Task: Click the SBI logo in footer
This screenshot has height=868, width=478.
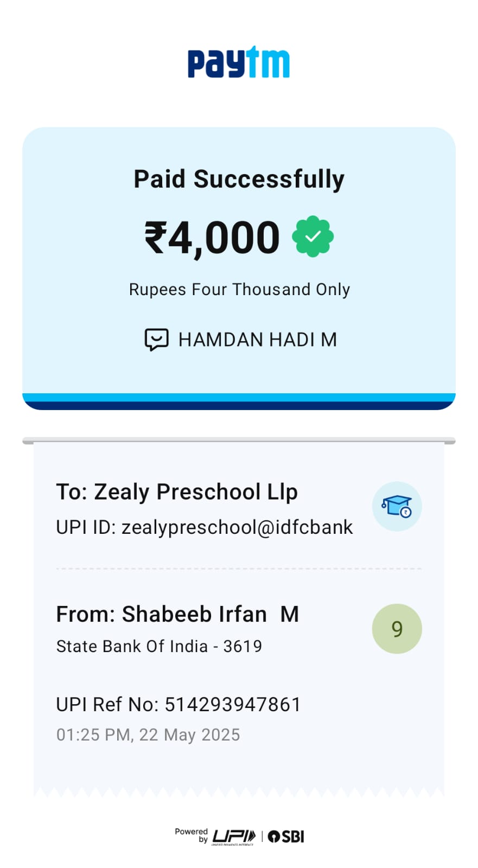Action: 286,837
